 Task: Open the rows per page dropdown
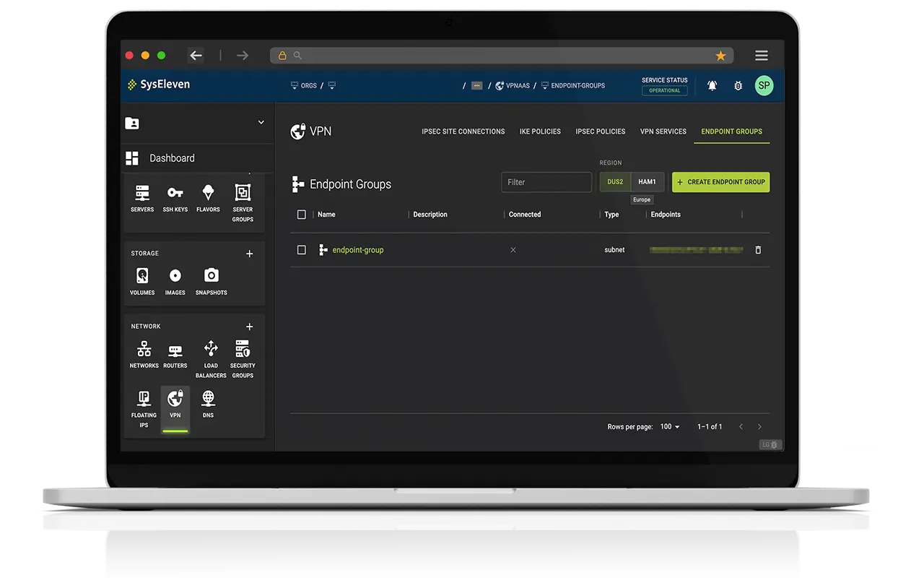click(x=671, y=427)
